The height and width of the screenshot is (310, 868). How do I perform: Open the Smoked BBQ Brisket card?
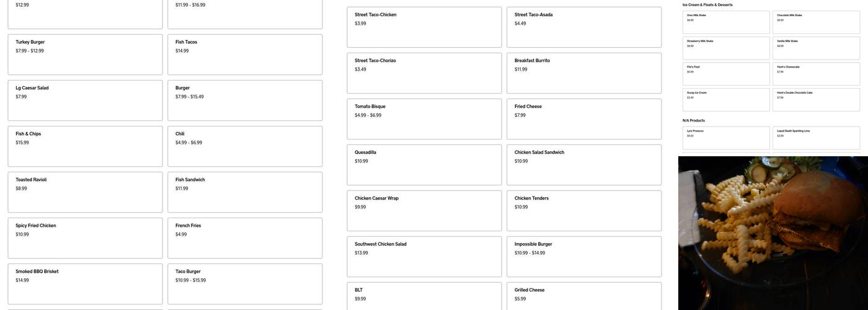(85, 284)
